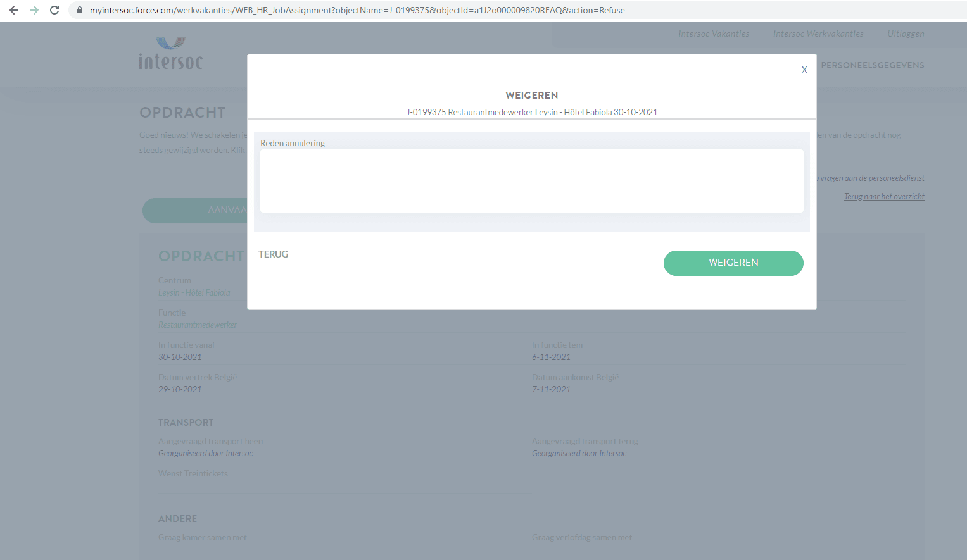Image resolution: width=967 pixels, height=560 pixels.
Task: Click the Terug link in the dialog
Action: point(273,254)
